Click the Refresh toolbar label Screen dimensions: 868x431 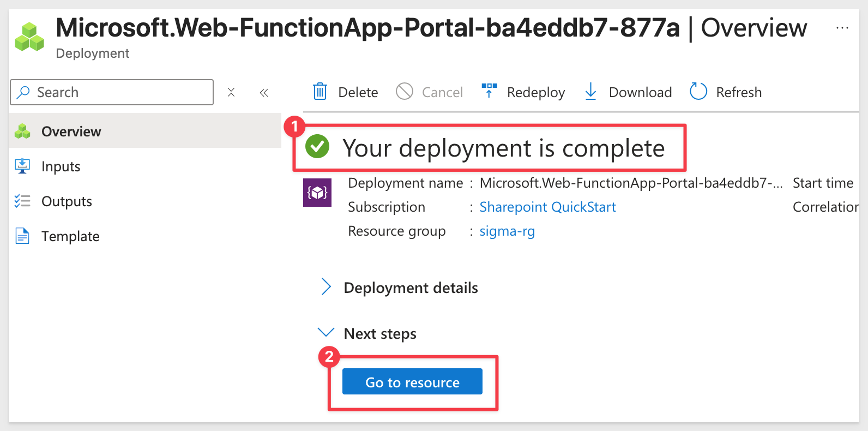(x=739, y=92)
